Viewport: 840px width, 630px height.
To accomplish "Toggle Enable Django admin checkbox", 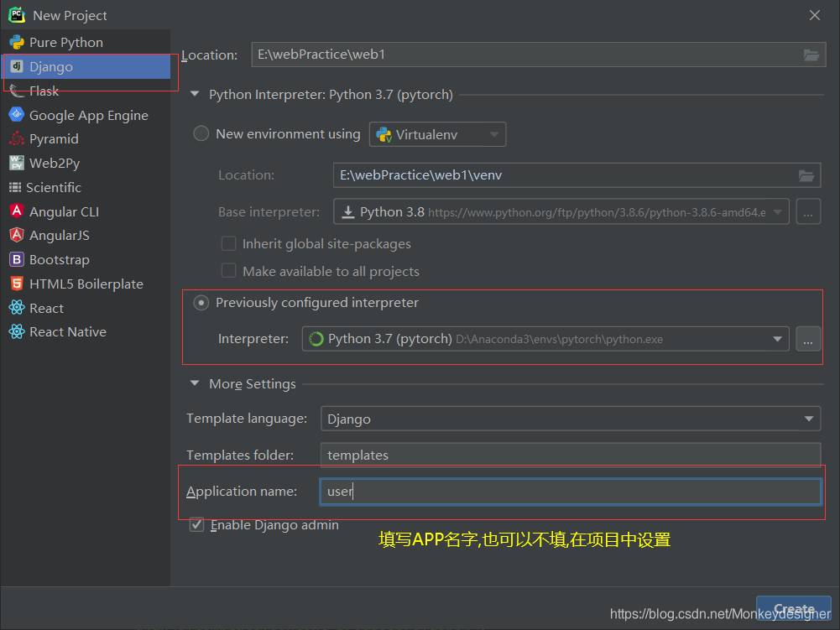I will point(196,525).
